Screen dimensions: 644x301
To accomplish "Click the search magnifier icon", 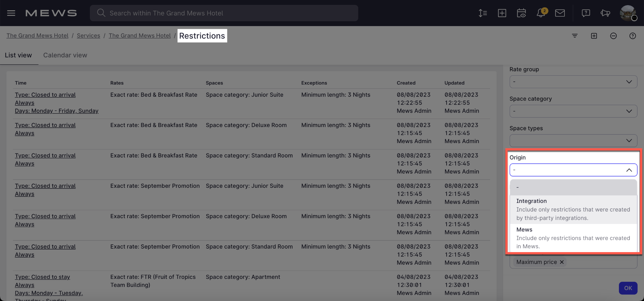I will [101, 13].
